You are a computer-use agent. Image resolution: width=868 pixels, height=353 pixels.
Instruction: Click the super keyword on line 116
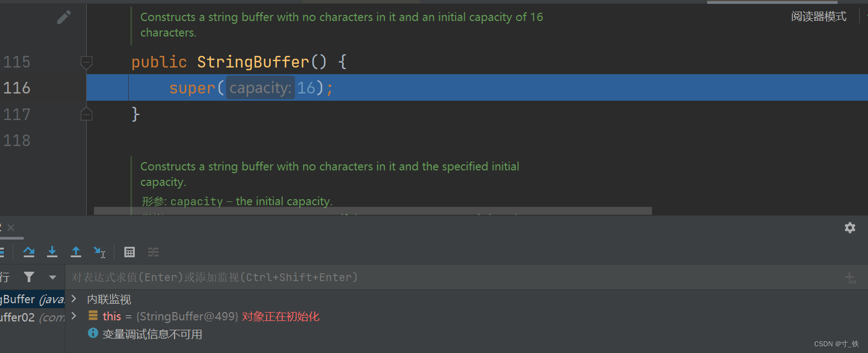pos(192,88)
